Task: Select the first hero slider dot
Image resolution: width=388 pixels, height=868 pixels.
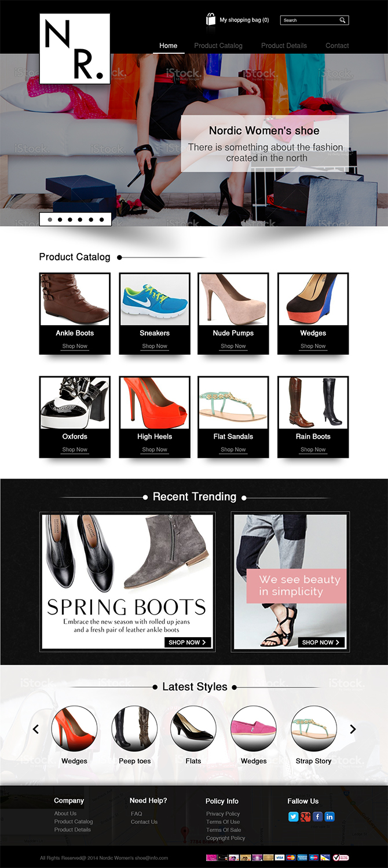Action: (50, 220)
